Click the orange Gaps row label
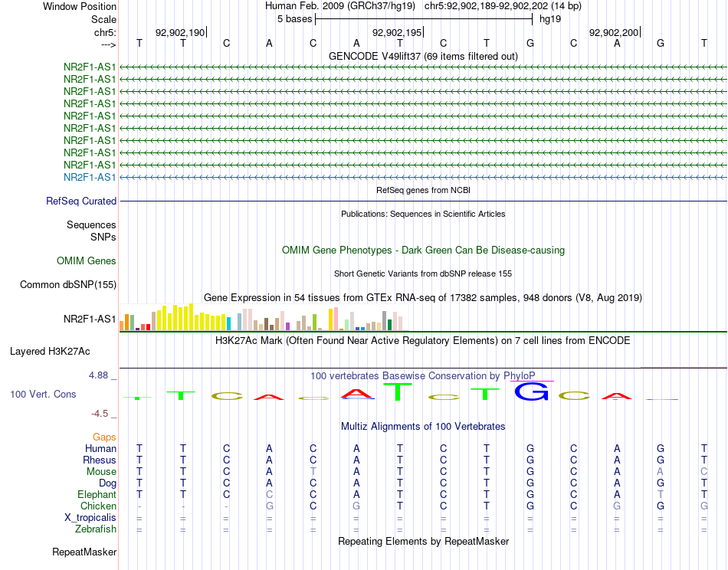Viewport: 728px width, 570px height. pyautogui.click(x=104, y=437)
